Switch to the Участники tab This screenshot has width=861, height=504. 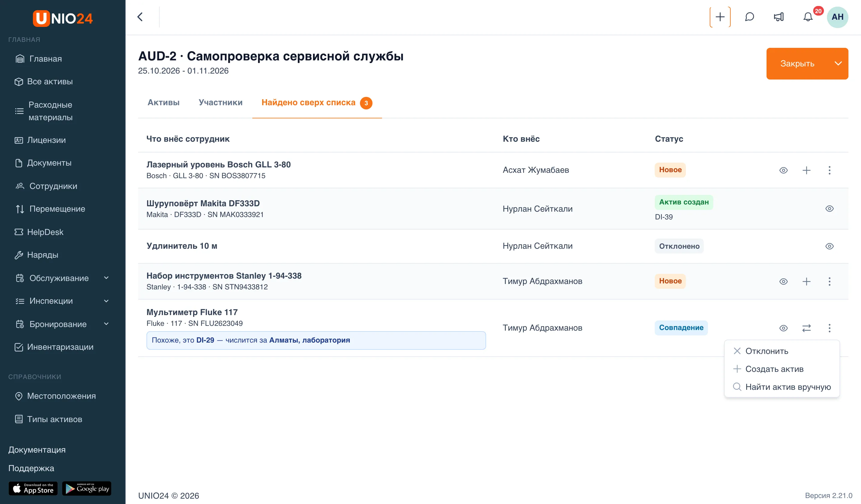tap(220, 103)
